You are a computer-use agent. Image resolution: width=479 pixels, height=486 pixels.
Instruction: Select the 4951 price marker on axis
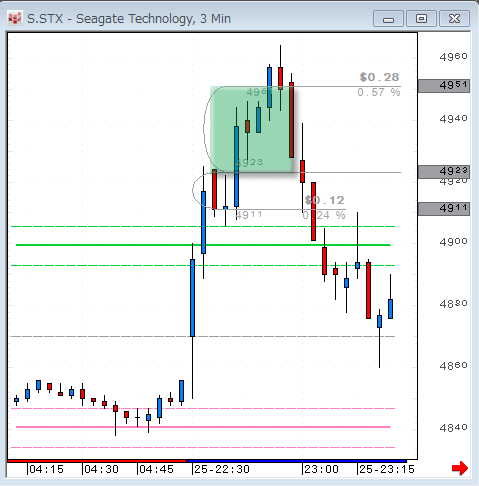444,86
